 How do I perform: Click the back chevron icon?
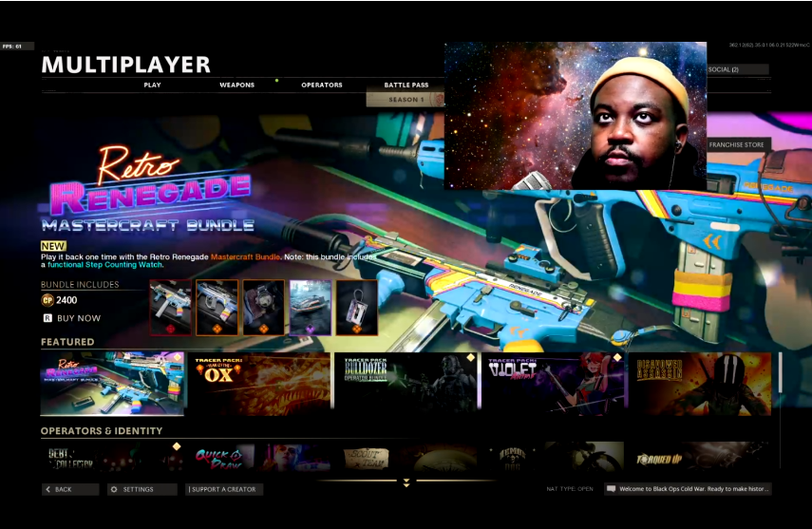click(x=48, y=489)
